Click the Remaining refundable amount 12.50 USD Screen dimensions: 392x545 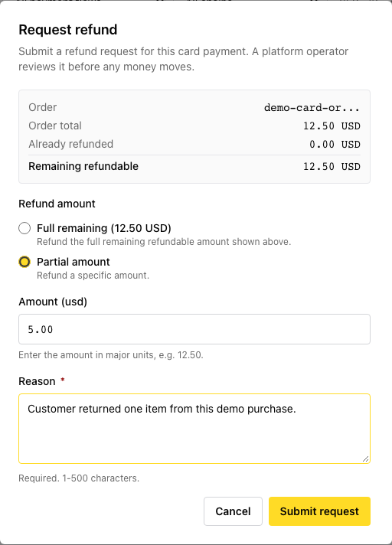pyautogui.click(x=332, y=167)
